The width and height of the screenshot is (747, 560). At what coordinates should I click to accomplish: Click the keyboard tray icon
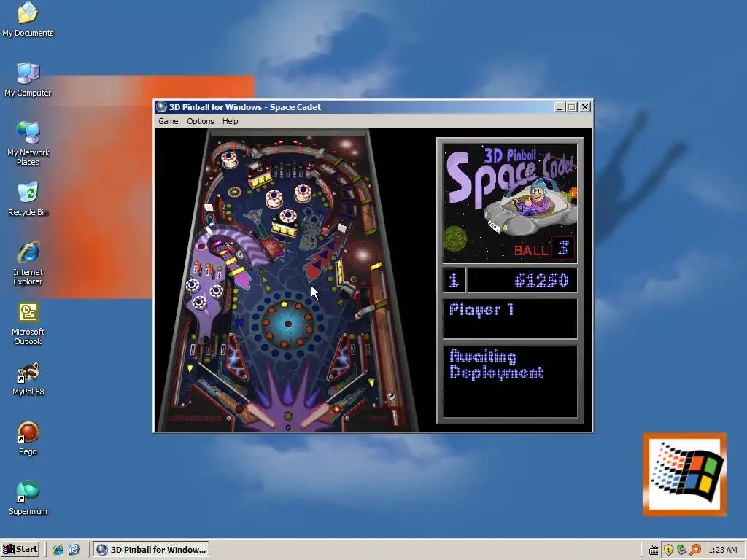pos(654,550)
